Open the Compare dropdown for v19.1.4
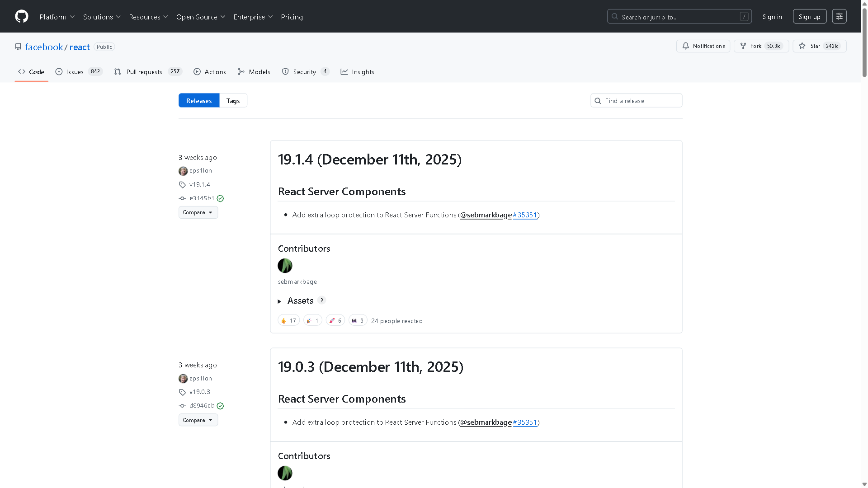 tap(198, 212)
